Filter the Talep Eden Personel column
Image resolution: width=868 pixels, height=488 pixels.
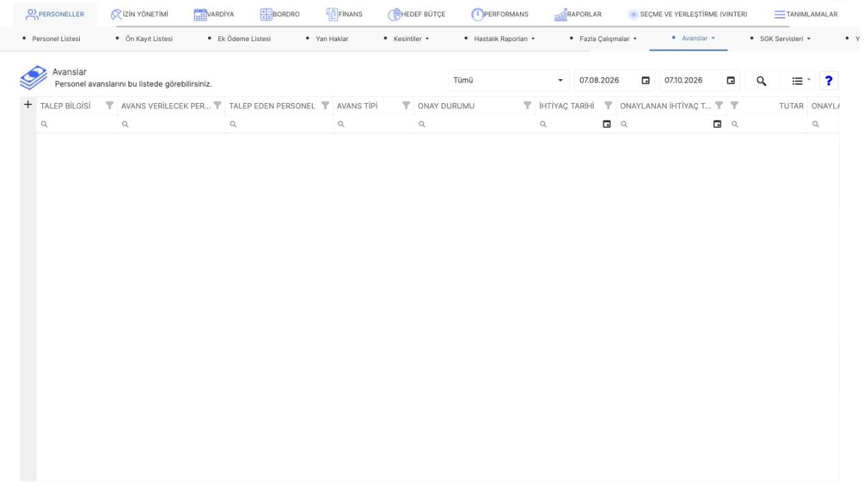[x=325, y=106]
